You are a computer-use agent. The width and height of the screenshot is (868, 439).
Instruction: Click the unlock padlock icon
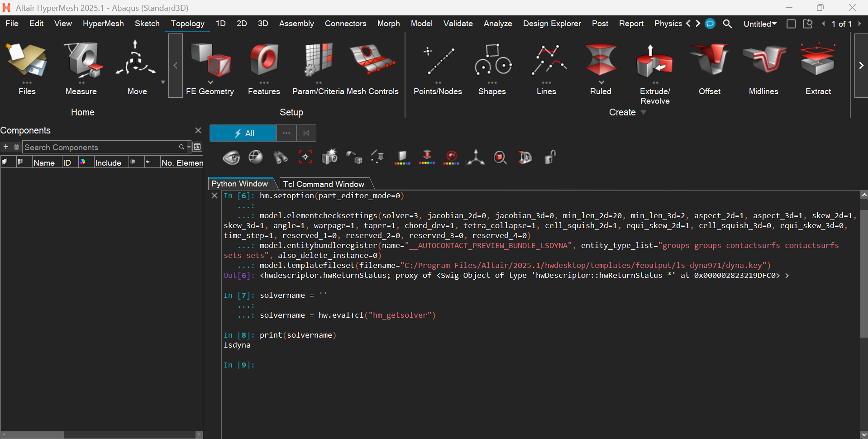pos(549,157)
